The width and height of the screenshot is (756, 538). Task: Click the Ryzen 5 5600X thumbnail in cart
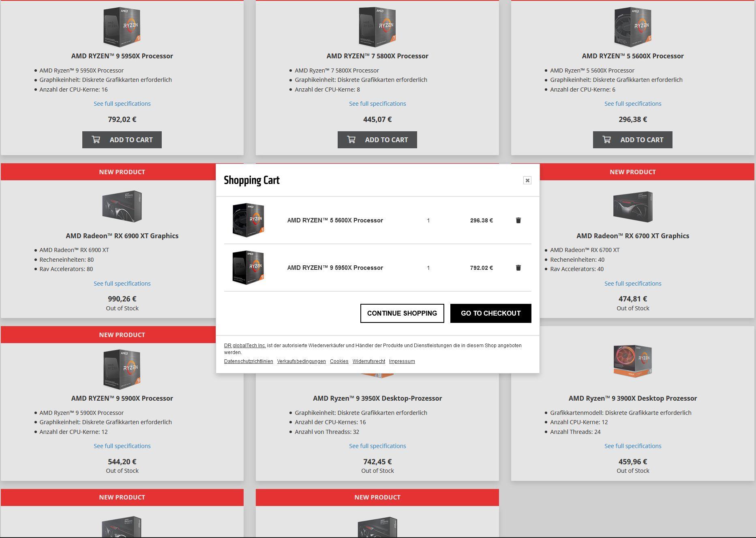click(x=248, y=220)
